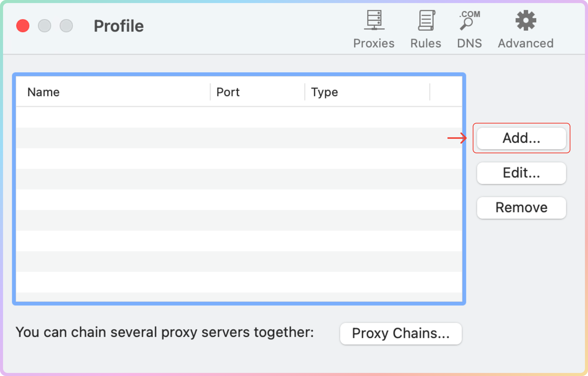
Task: Click the divider between Port and Type
Action: 305,92
